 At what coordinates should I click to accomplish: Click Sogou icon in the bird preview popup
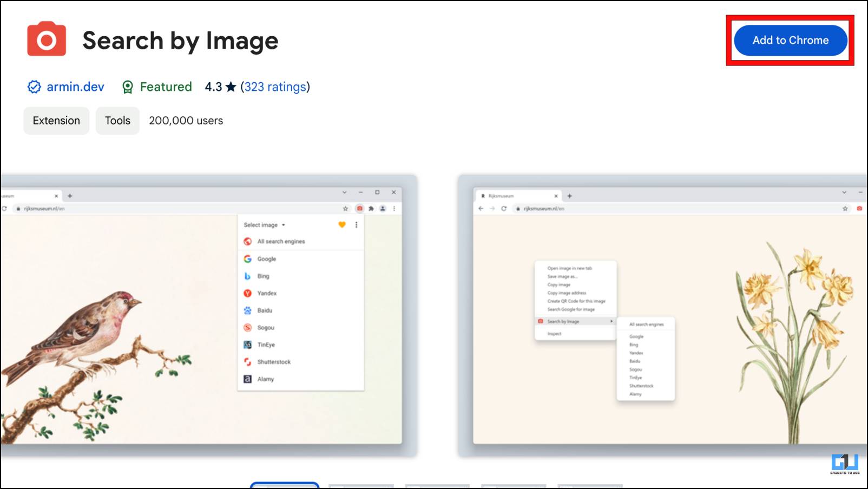[247, 327]
